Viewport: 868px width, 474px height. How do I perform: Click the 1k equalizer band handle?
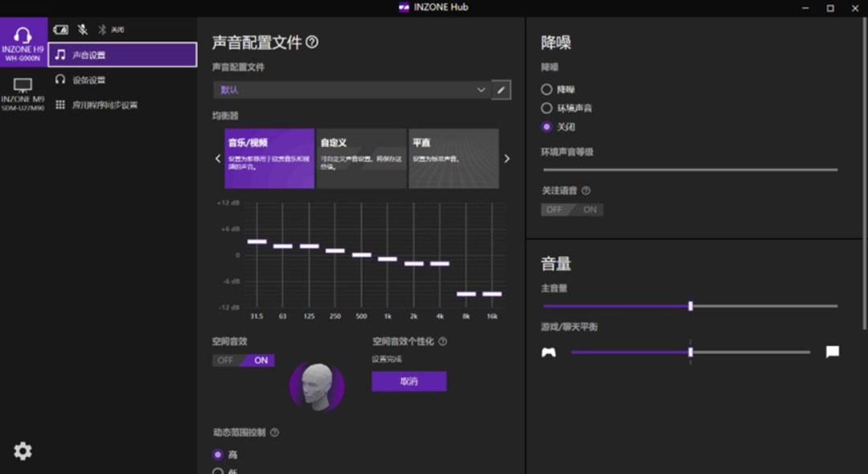387,259
